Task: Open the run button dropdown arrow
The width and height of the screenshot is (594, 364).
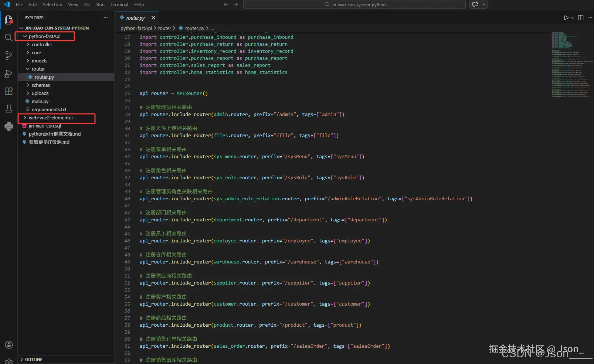Action: tap(572, 18)
